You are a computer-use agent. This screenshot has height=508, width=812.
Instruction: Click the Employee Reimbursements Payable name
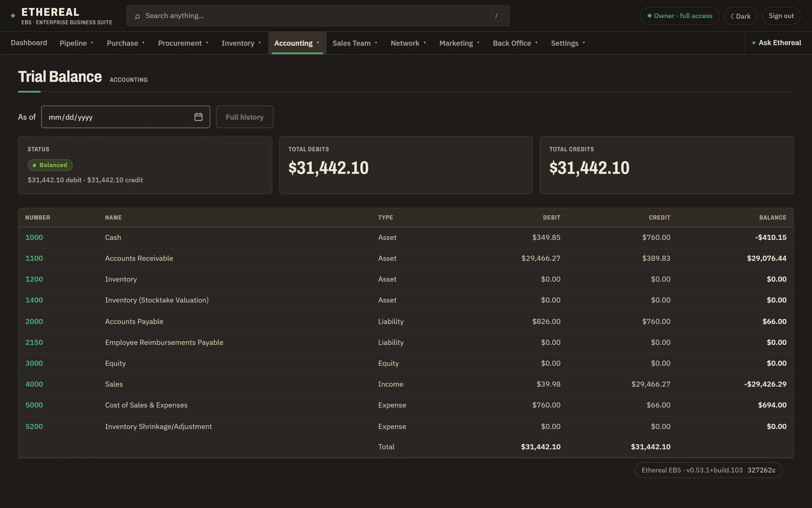(164, 342)
